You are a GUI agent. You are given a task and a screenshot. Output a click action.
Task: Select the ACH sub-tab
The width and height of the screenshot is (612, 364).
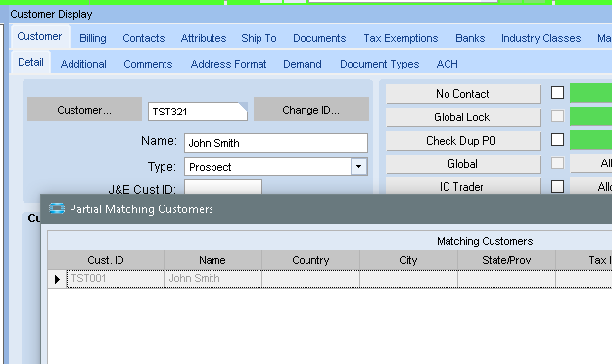(x=447, y=64)
